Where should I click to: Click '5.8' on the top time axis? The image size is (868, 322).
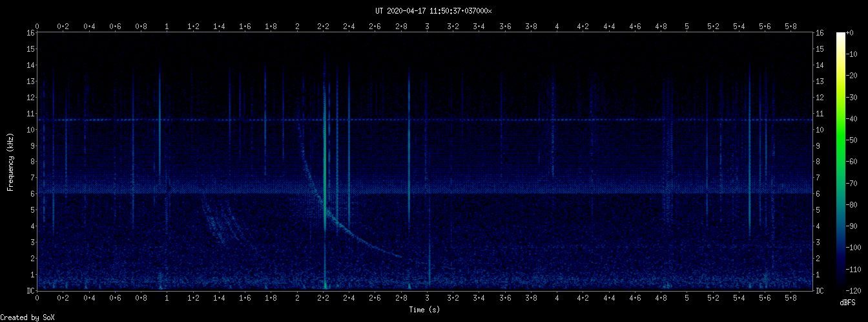pos(791,26)
